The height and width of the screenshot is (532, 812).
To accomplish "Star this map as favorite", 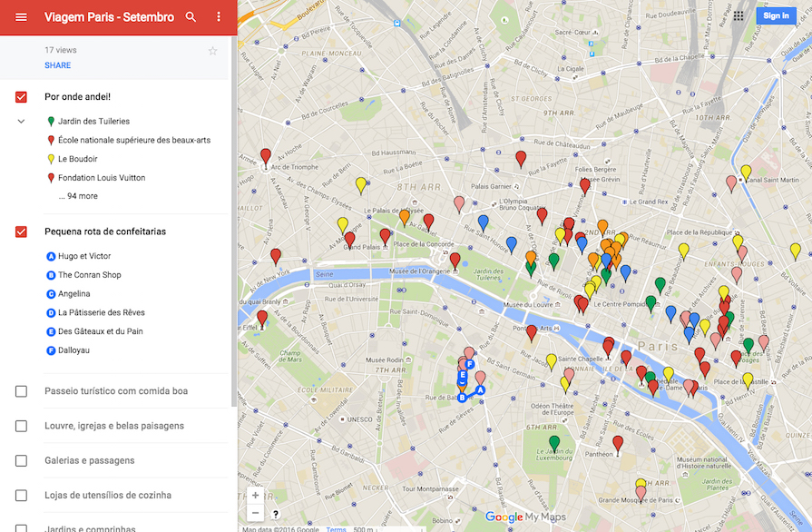I will [213, 51].
